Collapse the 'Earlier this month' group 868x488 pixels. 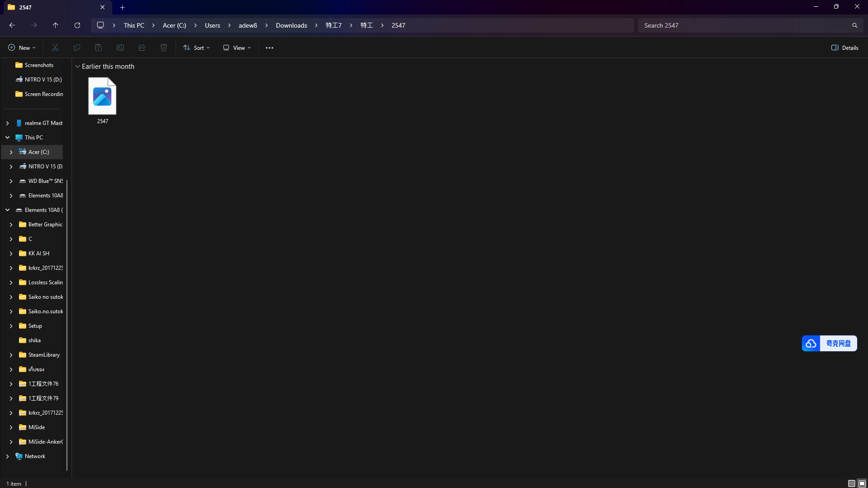77,67
